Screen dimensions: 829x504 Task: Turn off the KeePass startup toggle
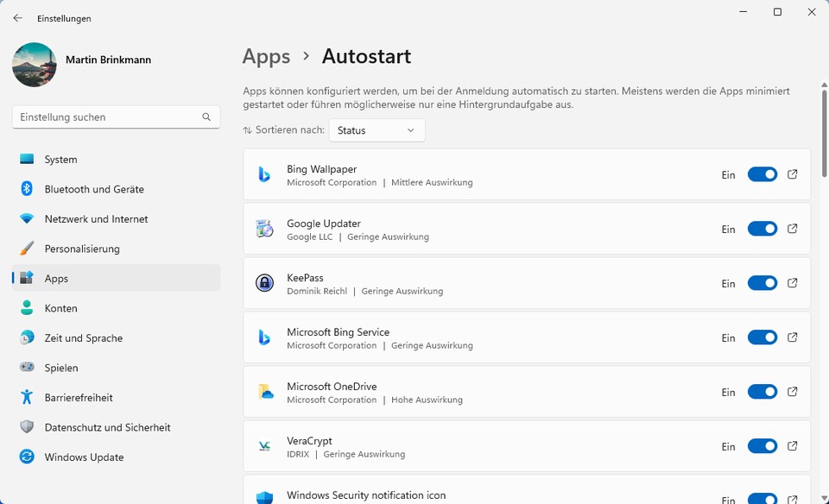click(x=762, y=283)
